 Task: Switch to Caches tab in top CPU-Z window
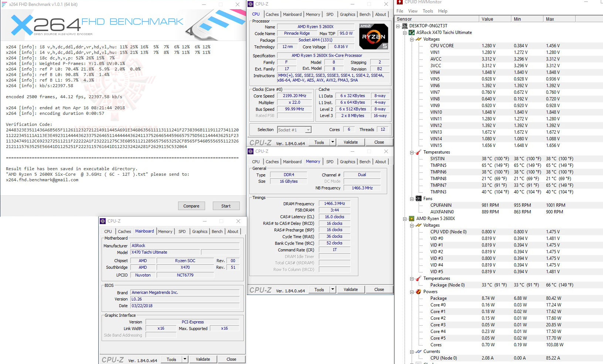click(x=272, y=14)
